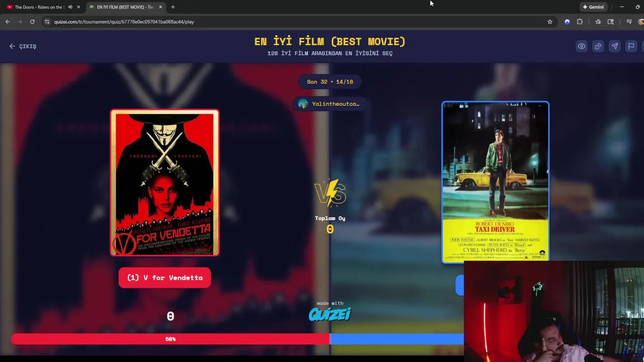Open the blue circular extension icon
Image resolution: width=644 pixels, height=362 pixels.
[x=567, y=22]
